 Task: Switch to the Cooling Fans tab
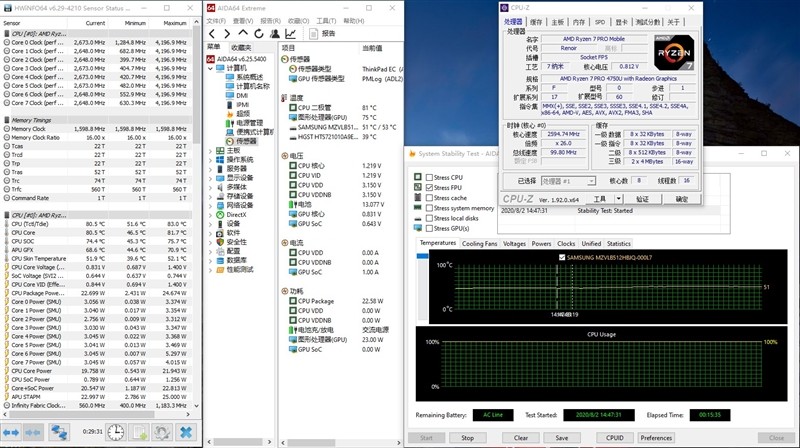[x=479, y=244]
